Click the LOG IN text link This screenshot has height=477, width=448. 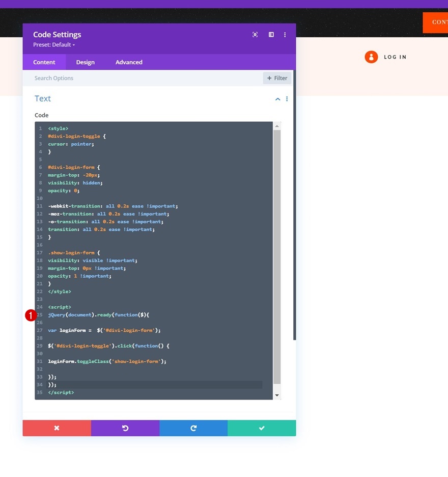[x=395, y=57]
